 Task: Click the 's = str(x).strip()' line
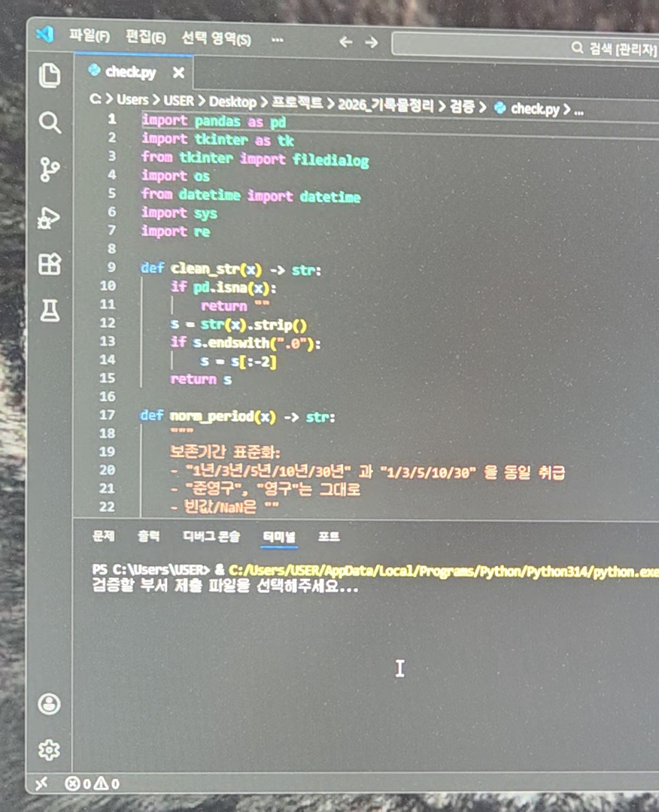(x=238, y=325)
